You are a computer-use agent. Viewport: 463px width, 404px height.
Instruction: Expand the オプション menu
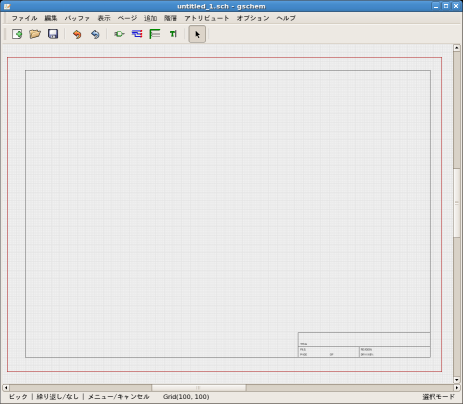[x=253, y=18]
